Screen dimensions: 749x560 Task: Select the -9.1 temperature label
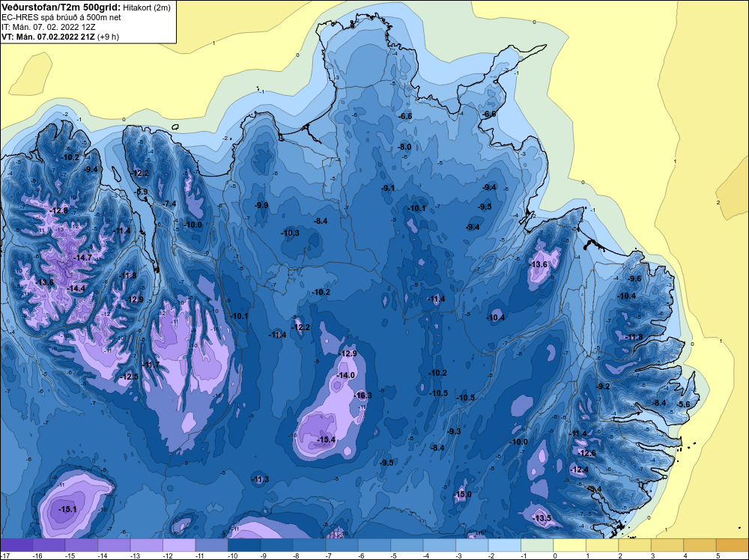pos(388,188)
